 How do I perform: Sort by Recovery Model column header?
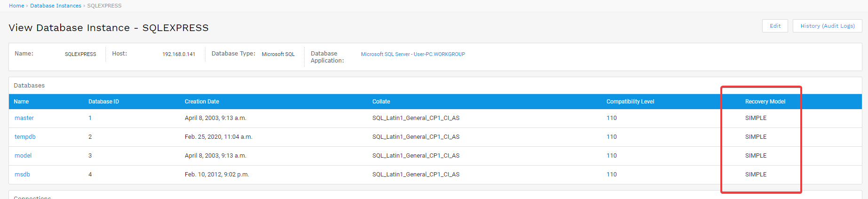coord(765,102)
